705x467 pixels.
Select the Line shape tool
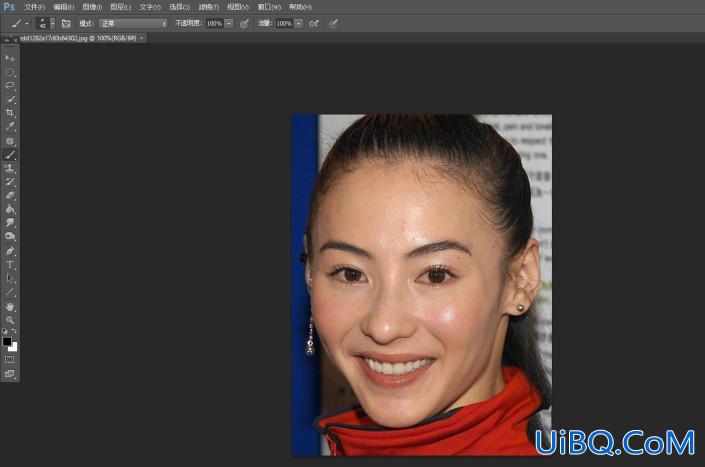pyautogui.click(x=10, y=292)
